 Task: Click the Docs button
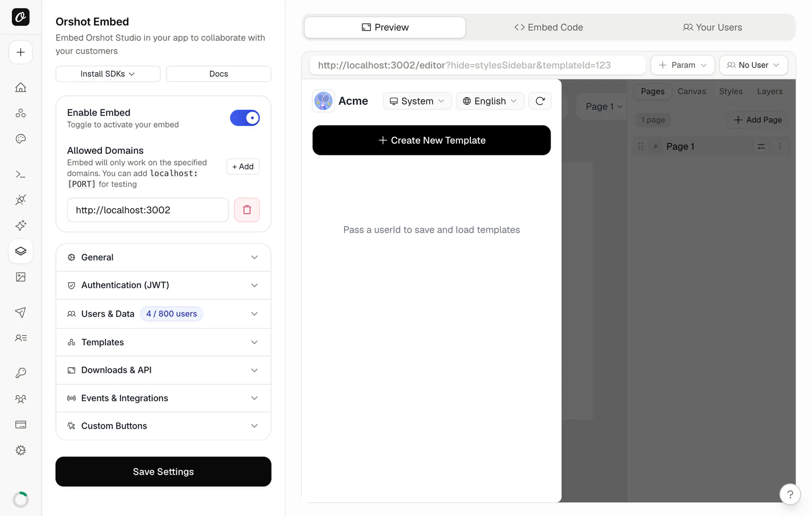pos(219,74)
